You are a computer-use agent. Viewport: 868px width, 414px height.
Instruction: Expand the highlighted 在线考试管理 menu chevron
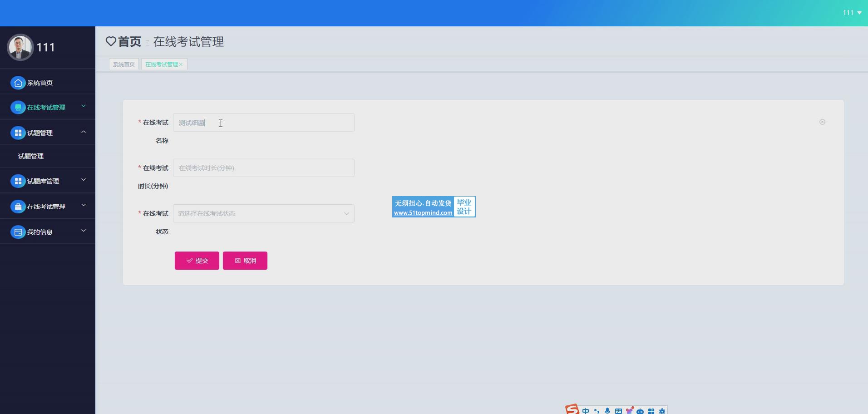coord(84,106)
